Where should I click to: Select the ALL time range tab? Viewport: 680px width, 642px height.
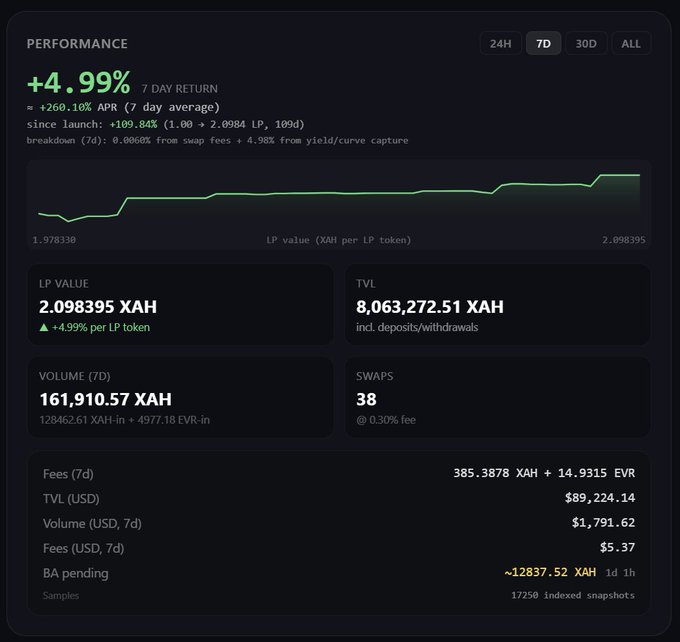[631, 43]
